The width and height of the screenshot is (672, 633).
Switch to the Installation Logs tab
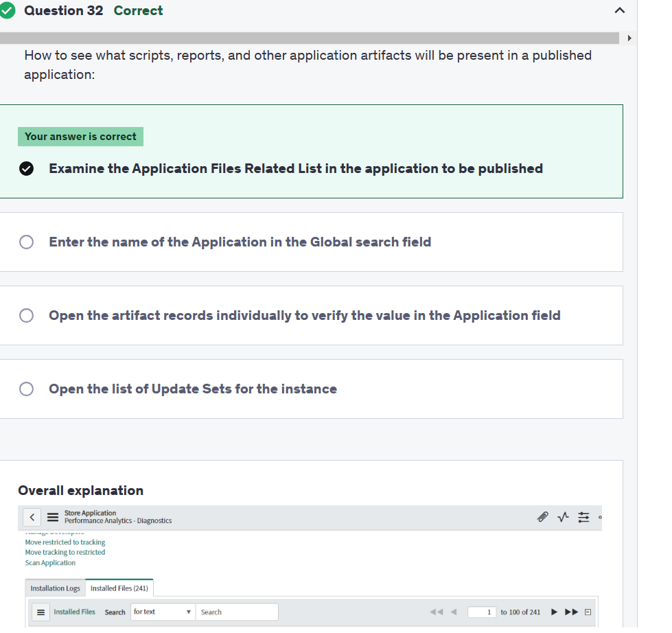coord(55,588)
